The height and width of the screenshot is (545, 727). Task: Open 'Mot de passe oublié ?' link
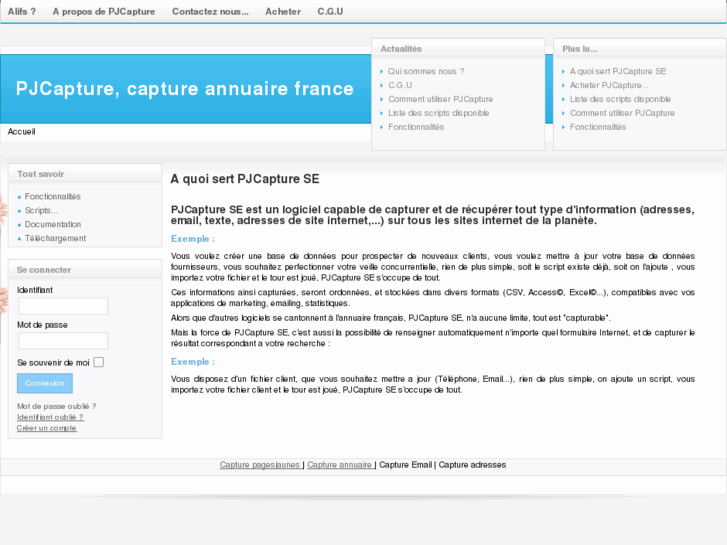(57, 406)
